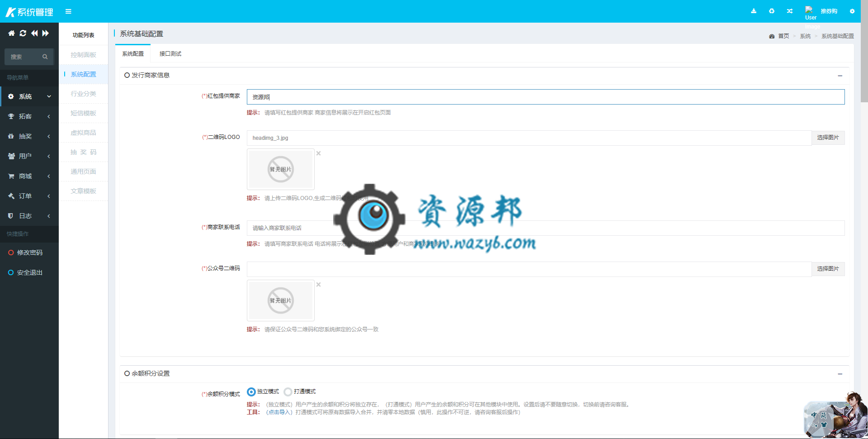
Task: Click the shuffle icon in top bar
Action: [x=790, y=11]
